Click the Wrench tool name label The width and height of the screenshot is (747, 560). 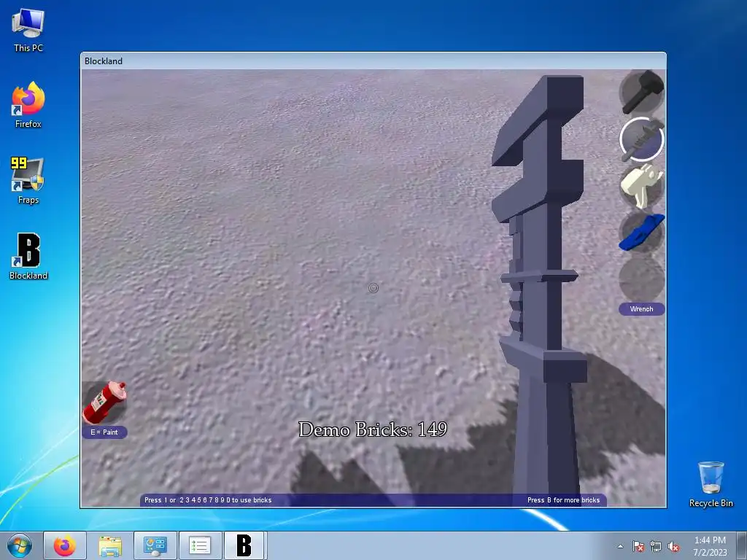[x=642, y=309]
